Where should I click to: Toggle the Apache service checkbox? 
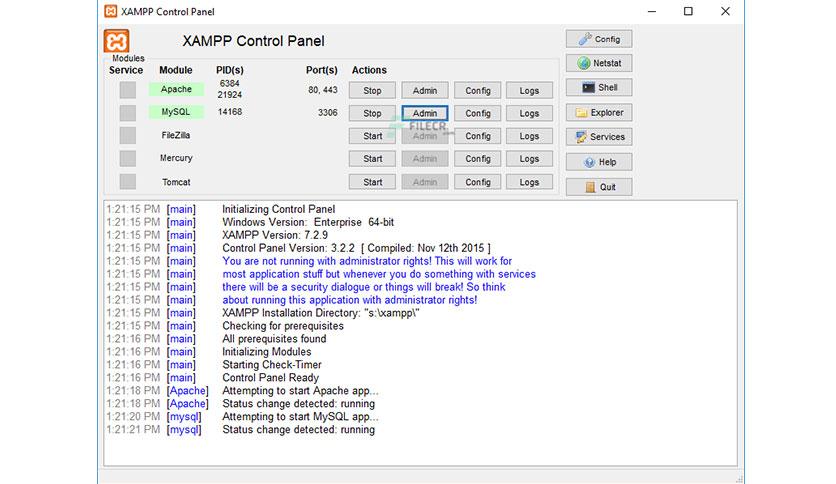pos(127,90)
